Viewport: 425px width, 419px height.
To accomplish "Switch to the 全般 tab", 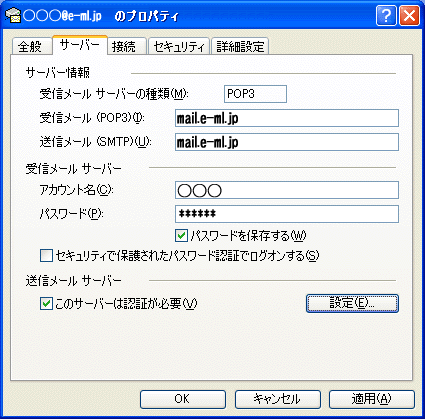I will (x=32, y=46).
